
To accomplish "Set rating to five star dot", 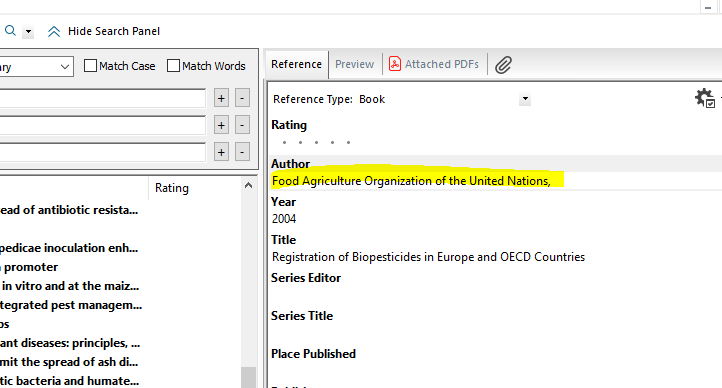I will coord(349,142).
